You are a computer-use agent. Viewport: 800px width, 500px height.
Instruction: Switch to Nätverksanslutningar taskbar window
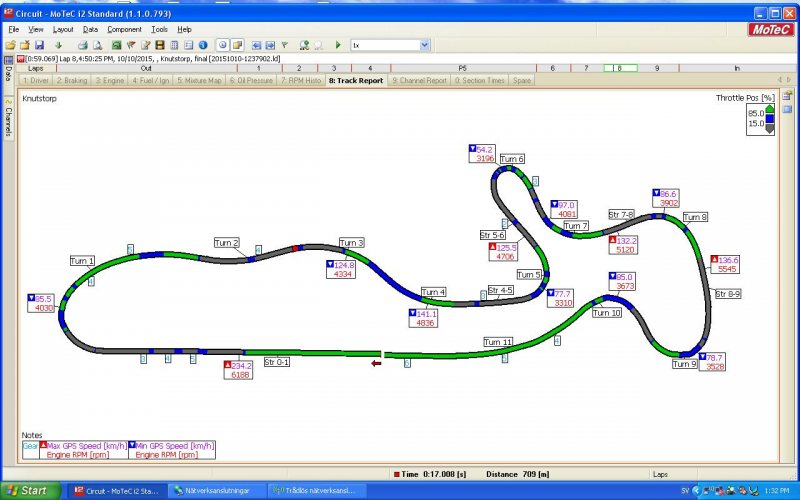coord(218,491)
